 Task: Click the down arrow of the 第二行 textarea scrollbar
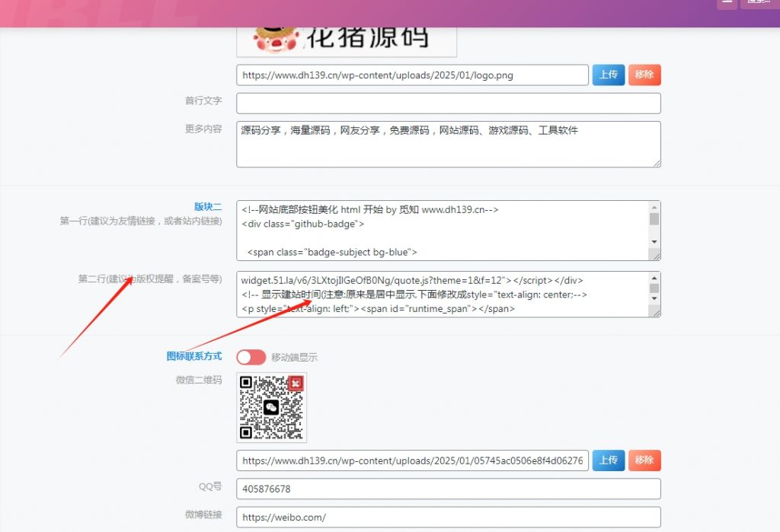coord(654,298)
